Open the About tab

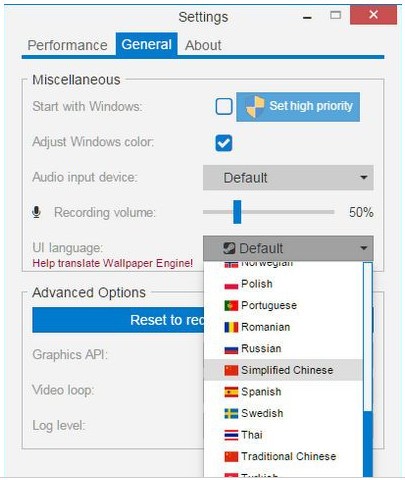[x=203, y=45]
